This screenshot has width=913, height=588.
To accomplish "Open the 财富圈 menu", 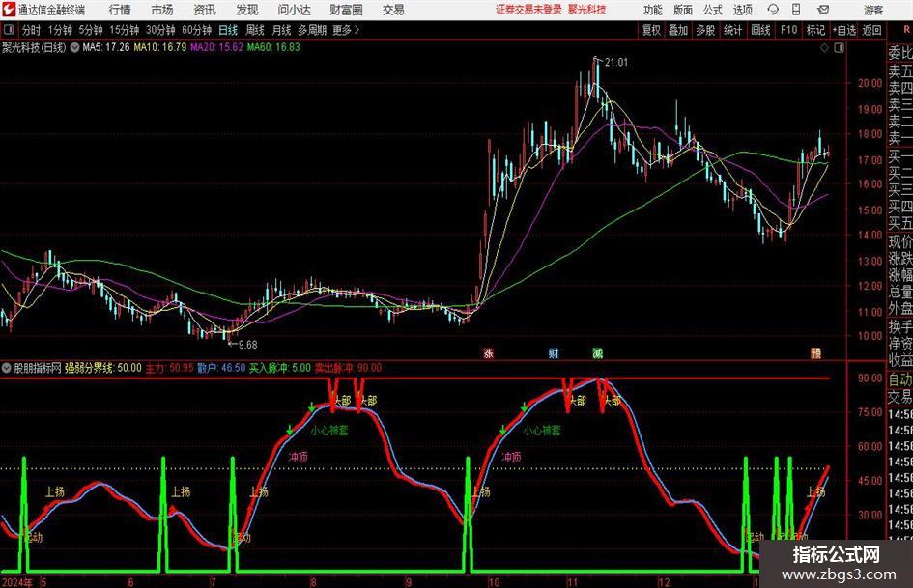I will coord(346,10).
